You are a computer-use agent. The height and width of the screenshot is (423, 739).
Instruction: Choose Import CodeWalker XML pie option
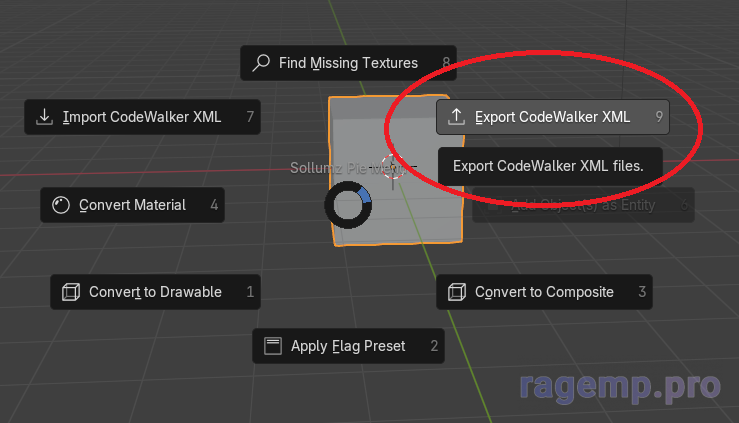pyautogui.click(x=141, y=117)
